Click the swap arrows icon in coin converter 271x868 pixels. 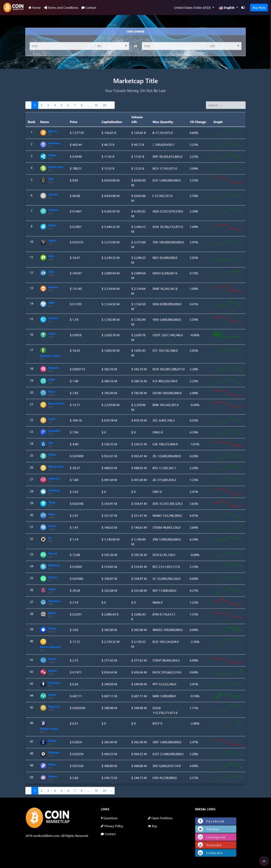[135, 46]
